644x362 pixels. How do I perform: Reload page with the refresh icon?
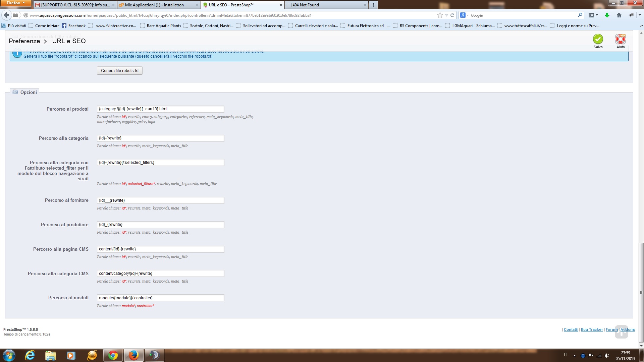[x=452, y=15]
